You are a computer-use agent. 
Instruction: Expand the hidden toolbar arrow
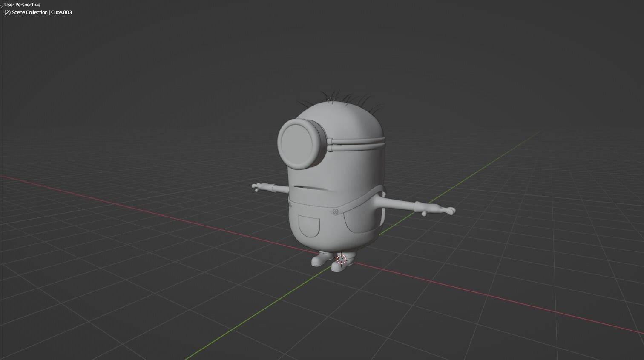pyautogui.click(x=1, y=7)
